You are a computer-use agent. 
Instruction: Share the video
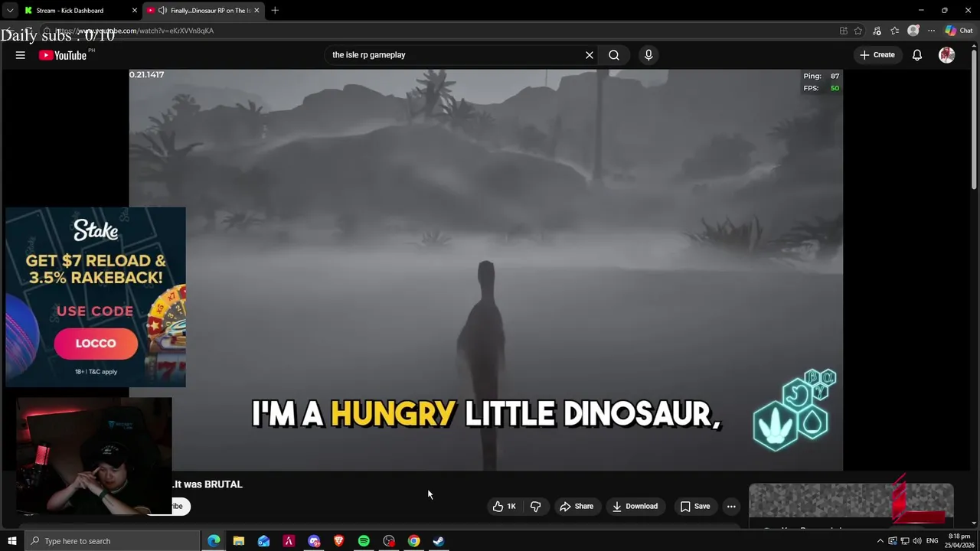pyautogui.click(x=577, y=507)
